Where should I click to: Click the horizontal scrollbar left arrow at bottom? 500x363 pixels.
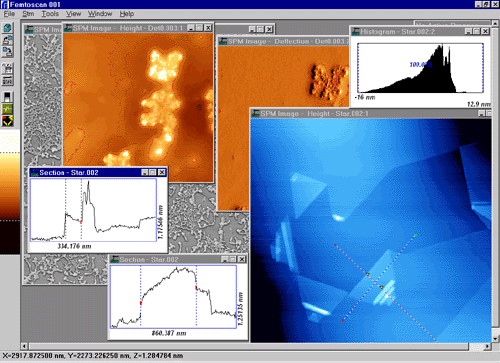(x=24, y=346)
